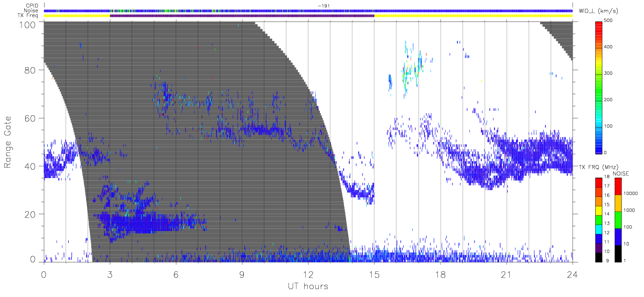Click the 6 UT hour tick label
The image size is (644, 297).
176,274
